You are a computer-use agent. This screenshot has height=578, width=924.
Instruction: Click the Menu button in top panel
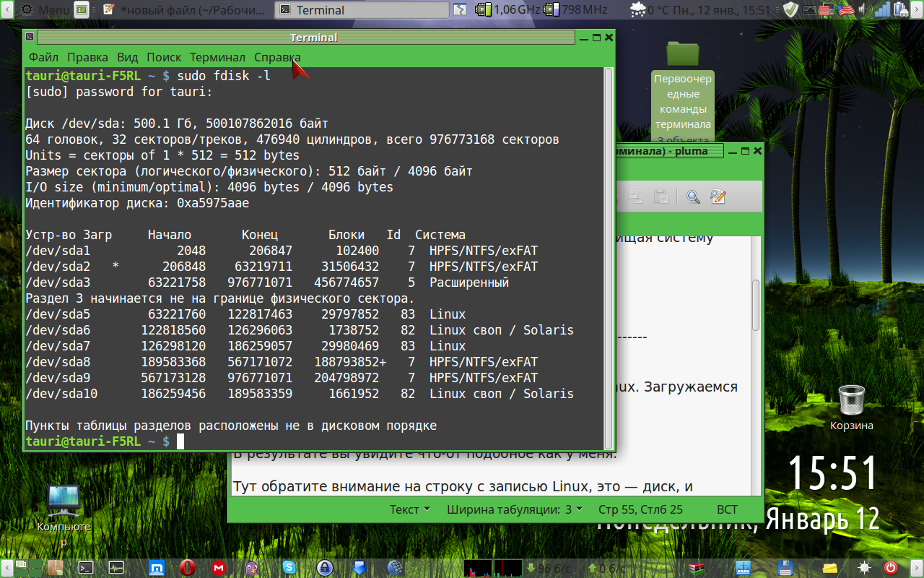pyautogui.click(x=45, y=10)
